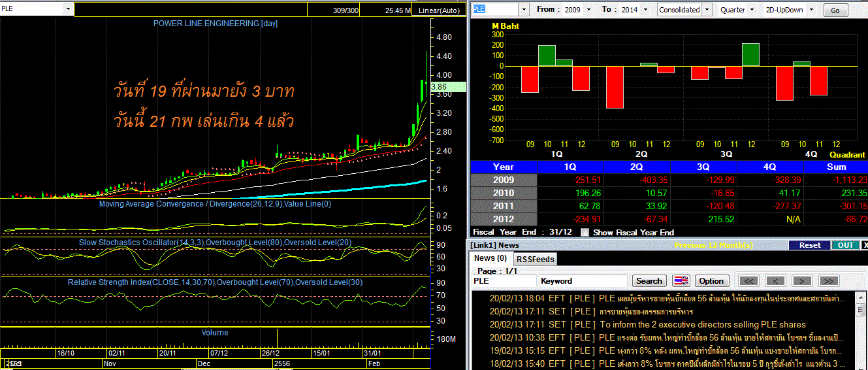Open the 20/02/13 10:38 EFT news item
Screen dimensions: 868x370
pyautogui.click(x=667, y=337)
